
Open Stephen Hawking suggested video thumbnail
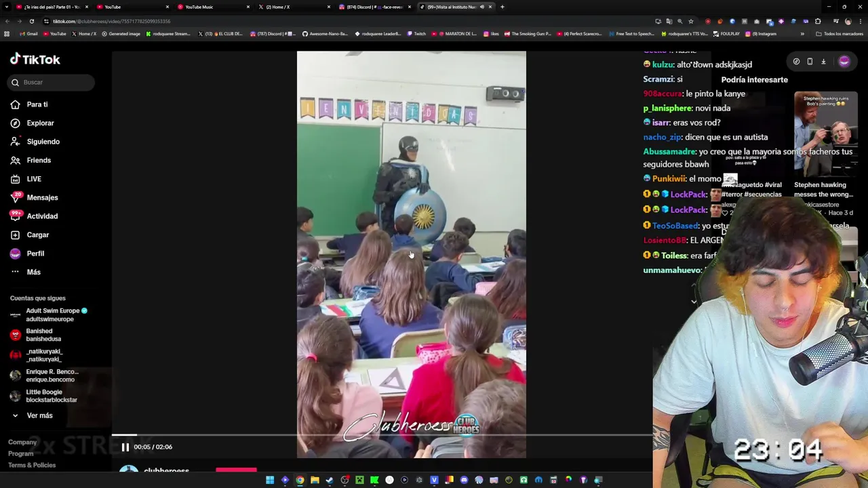(x=826, y=134)
